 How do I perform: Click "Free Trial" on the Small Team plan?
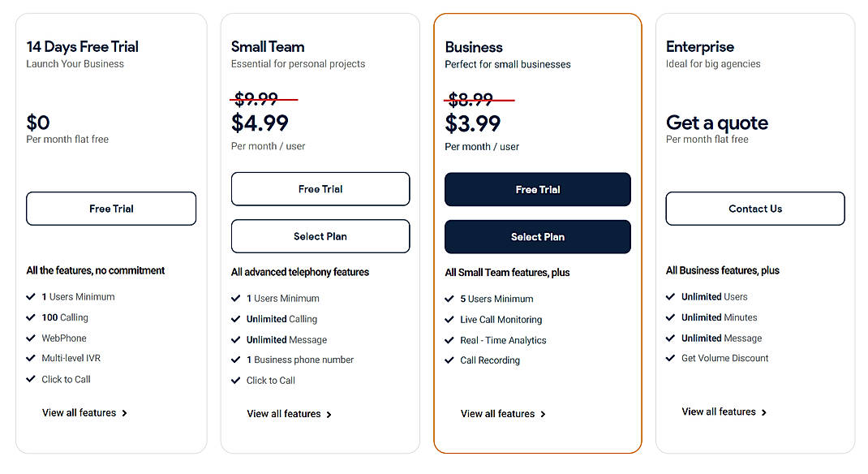(320, 188)
